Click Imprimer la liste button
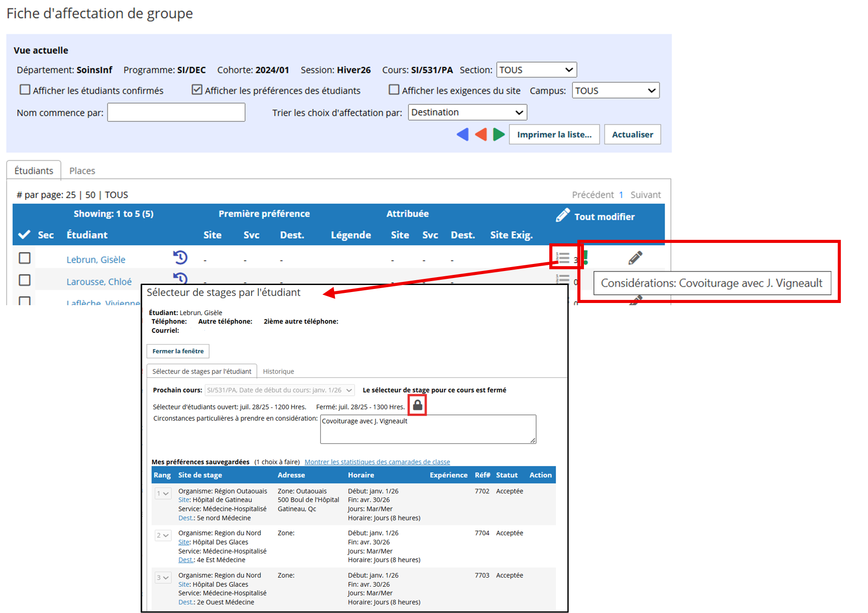This screenshot has width=868, height=613. (554, 135)
